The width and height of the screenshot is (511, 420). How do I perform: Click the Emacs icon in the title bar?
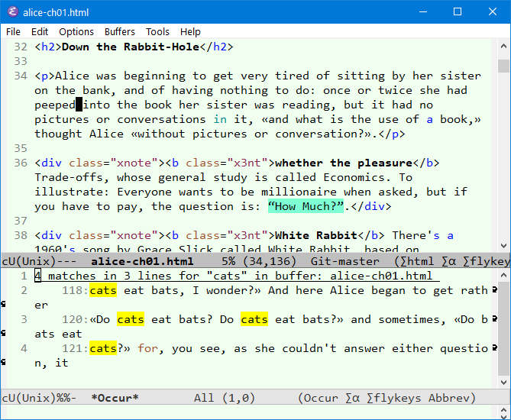(x=13, y=12)
